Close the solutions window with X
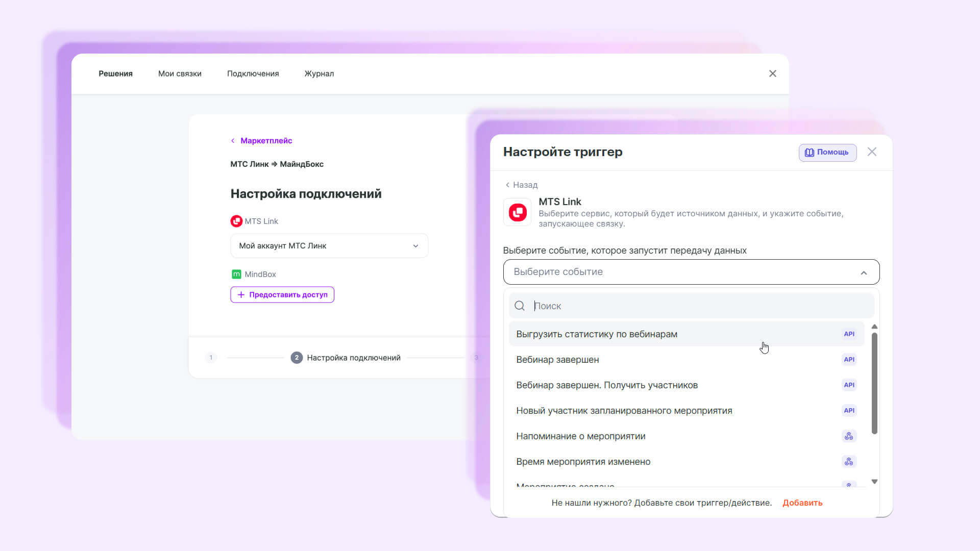The width and height of the screenshot is (980, 551). click(x=772, y=73)
